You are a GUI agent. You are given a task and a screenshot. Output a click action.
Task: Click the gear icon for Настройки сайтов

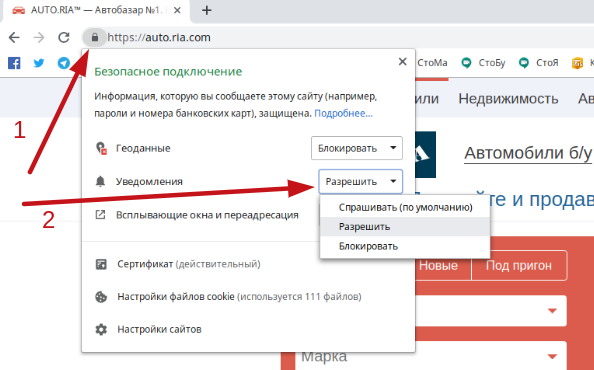[x=101, y=329]
